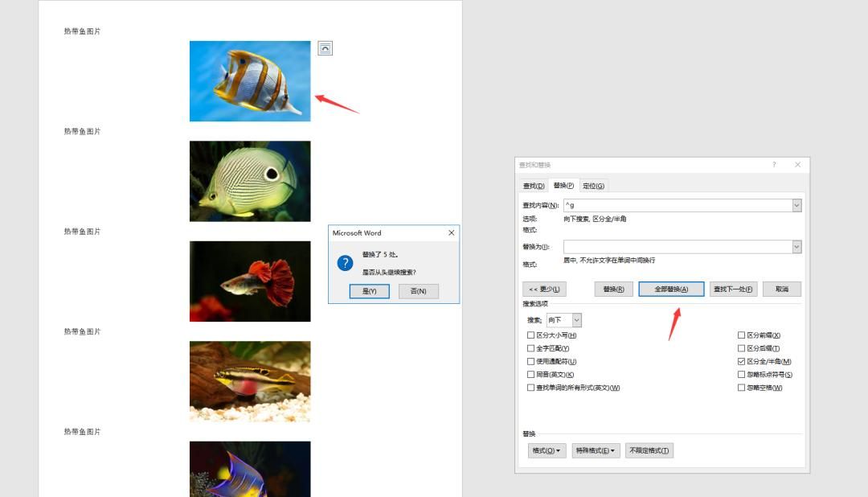Confirm with 是(Y) in the Word prompt
The height and width of the screenshot is (497, 868).
click(x=369, y=291)
